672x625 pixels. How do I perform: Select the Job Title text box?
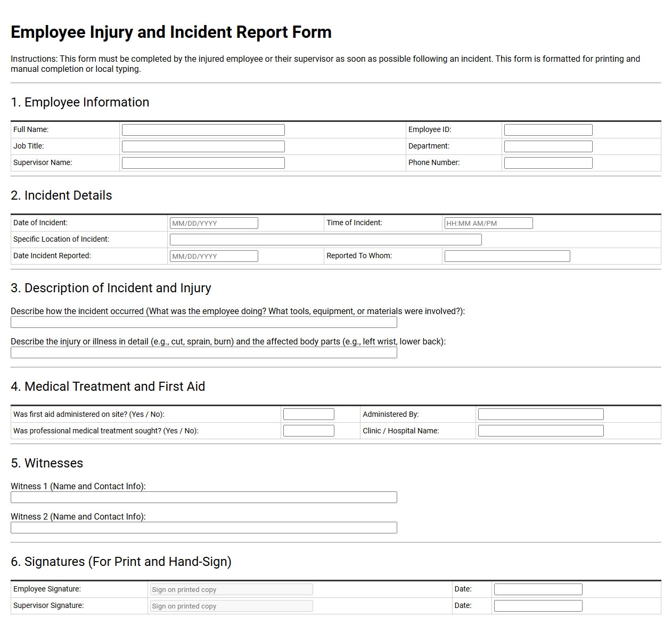click(203, 146)
